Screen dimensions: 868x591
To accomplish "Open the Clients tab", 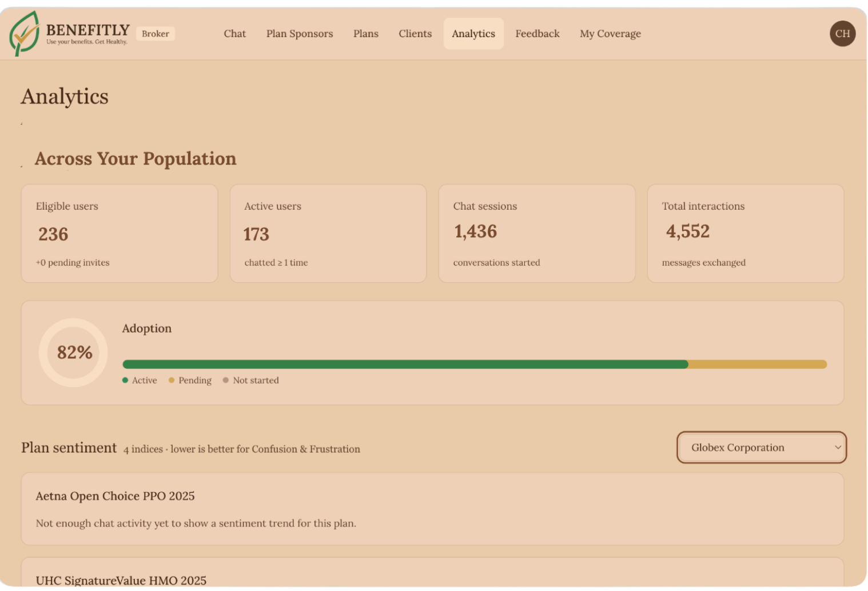I will [x=415, y=34].
